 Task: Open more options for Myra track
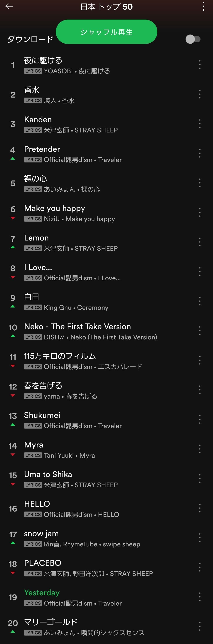pyautogui.click(x=200, y=449)
